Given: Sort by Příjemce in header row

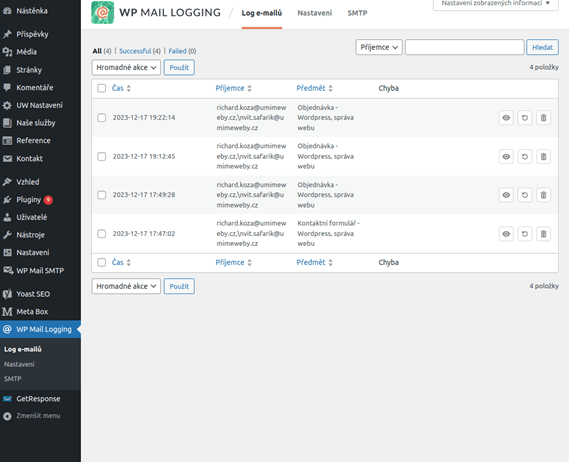Looking at the screenshot, I should pos(233,88).
